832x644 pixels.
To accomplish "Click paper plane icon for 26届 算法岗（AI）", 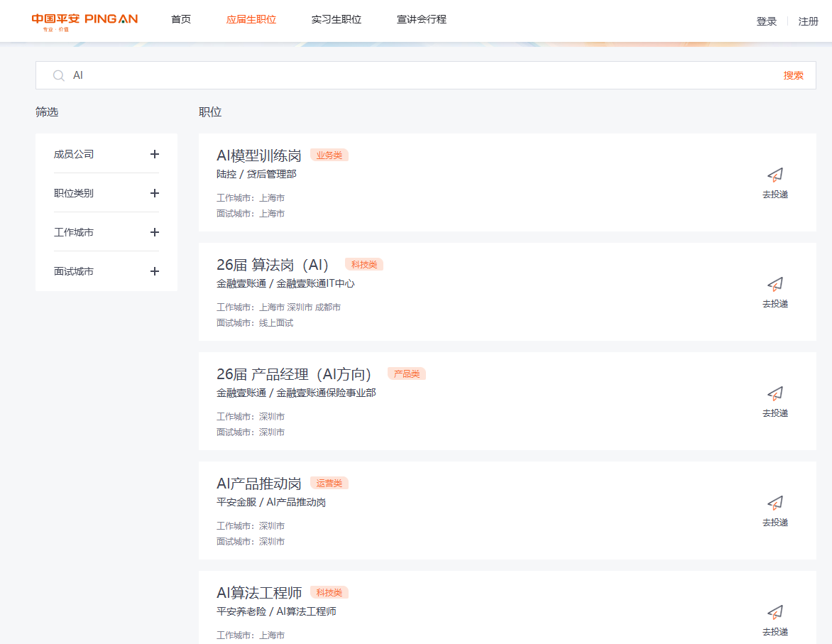I will click(x=775, y=284).
